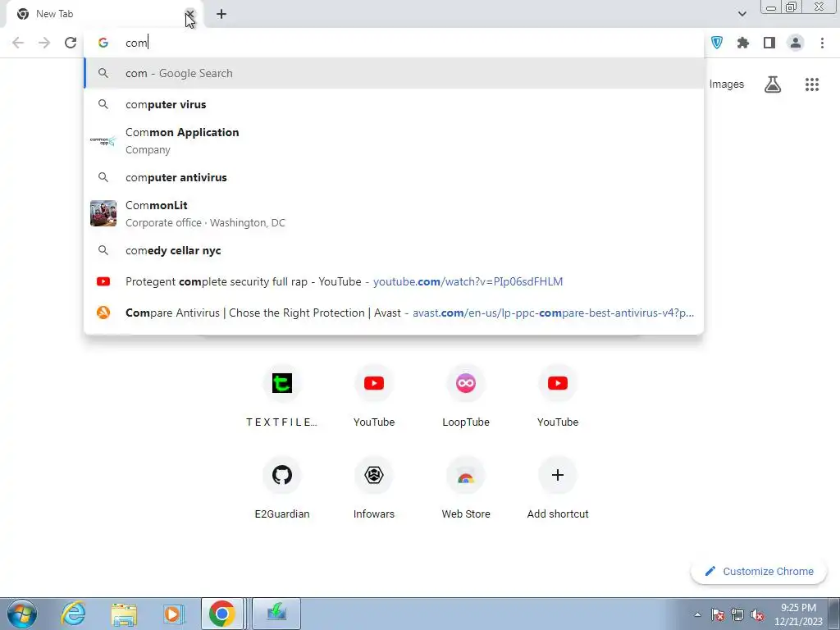Viewport: 840px width, 630px height.
Task: Show hidden system tray icons
Action: coord(697,614)
